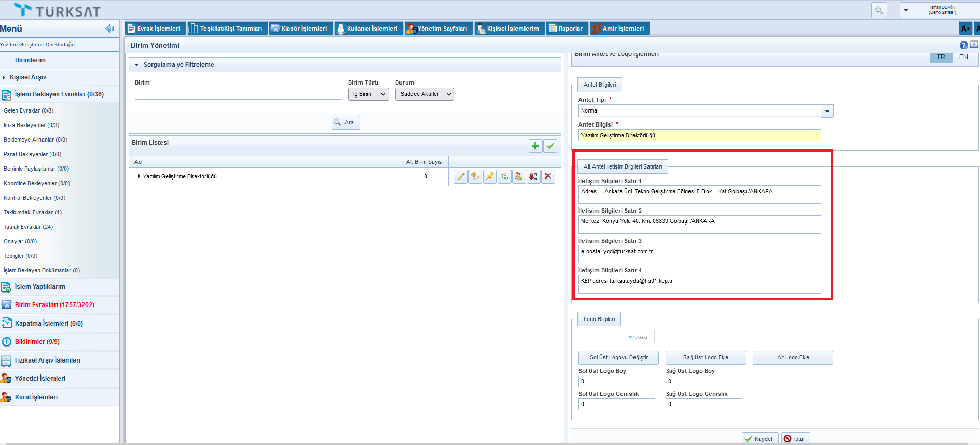
Task: Click the magnifier search icon at top
Action: [x=879, y=10]
